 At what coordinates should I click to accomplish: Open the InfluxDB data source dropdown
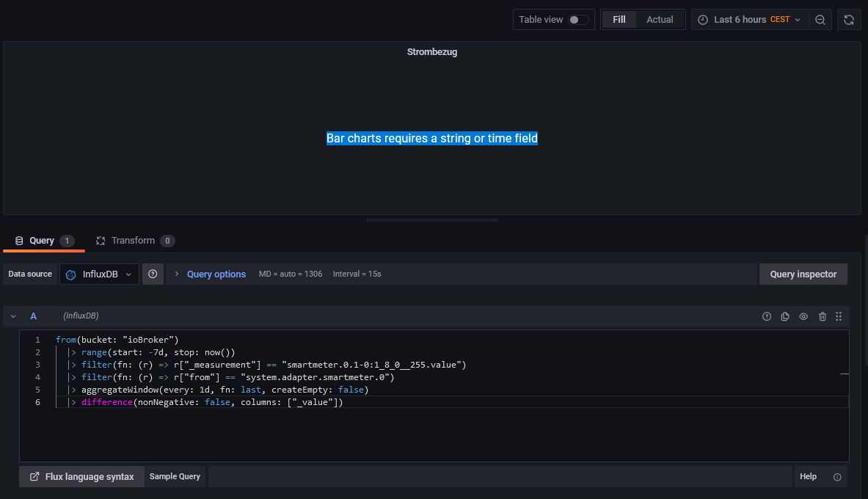(x=99, y=274)
